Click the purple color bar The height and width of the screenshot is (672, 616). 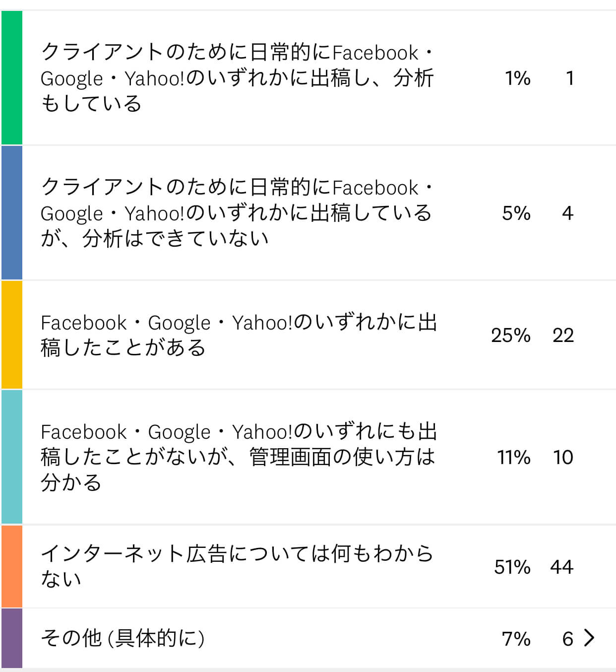click(12, 638)
